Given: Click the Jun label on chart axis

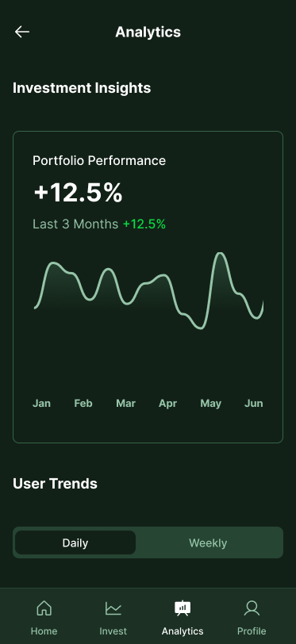Looking at the screenshot, I should pos(254,404).
